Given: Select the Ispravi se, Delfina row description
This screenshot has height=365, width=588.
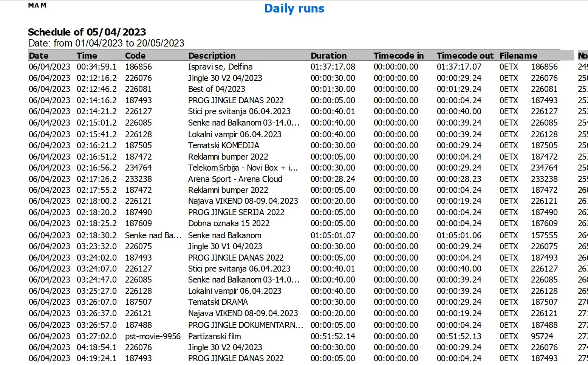Looking at the screenshot, I should [x=220, y=67].
